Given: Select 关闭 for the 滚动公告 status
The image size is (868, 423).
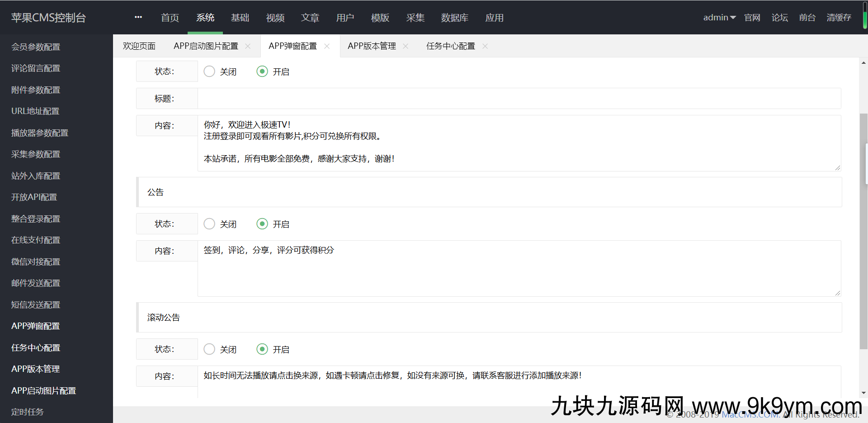Looking at the screenshot, I should point(209,349).
